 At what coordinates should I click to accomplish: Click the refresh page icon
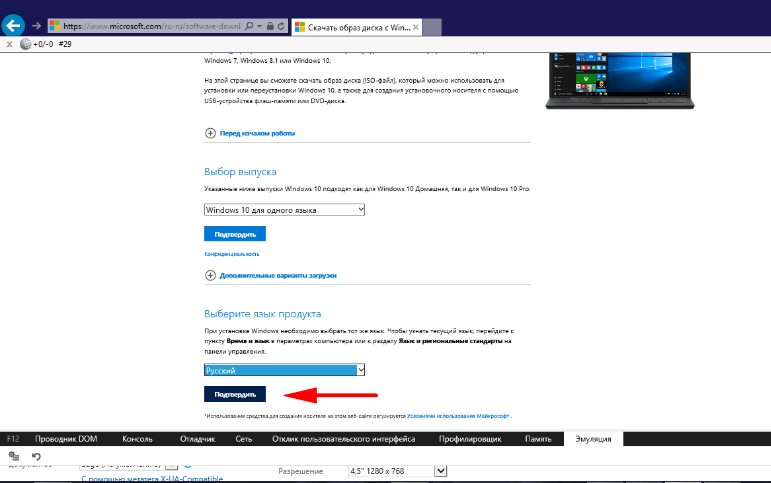[x=281, y=26]
